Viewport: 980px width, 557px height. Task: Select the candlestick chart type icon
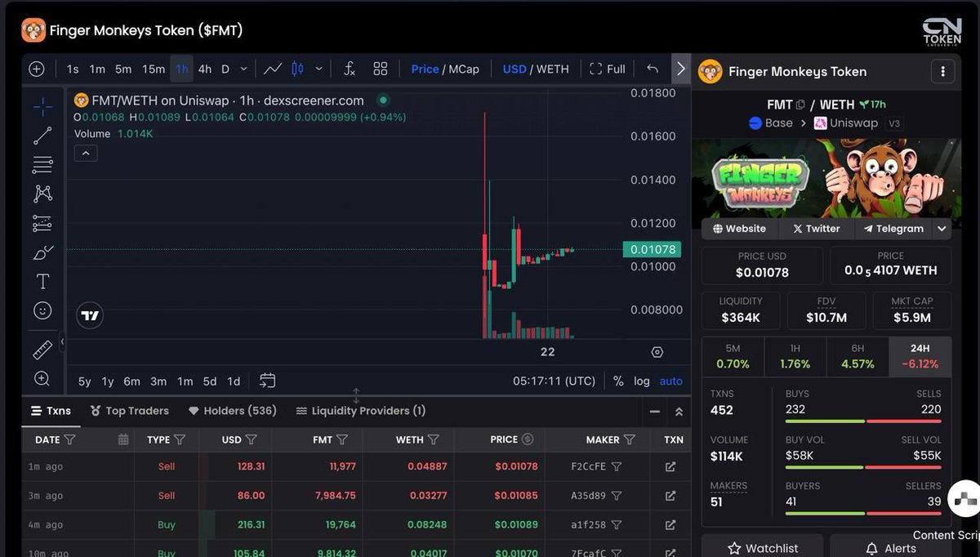[x=297, y=69]
